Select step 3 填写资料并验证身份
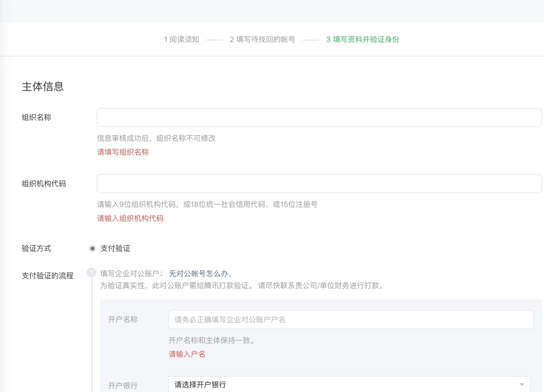 pyautogui.click(x=362, y=39)
